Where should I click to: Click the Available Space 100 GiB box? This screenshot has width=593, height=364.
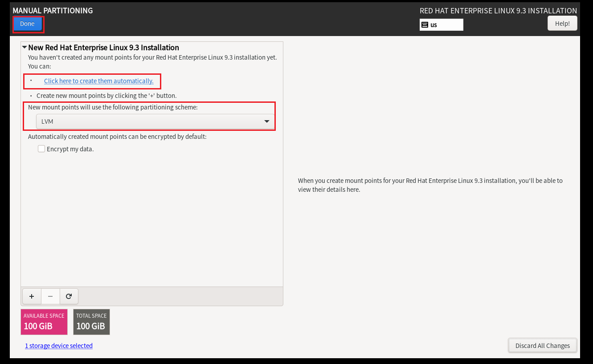click(44, 322)
